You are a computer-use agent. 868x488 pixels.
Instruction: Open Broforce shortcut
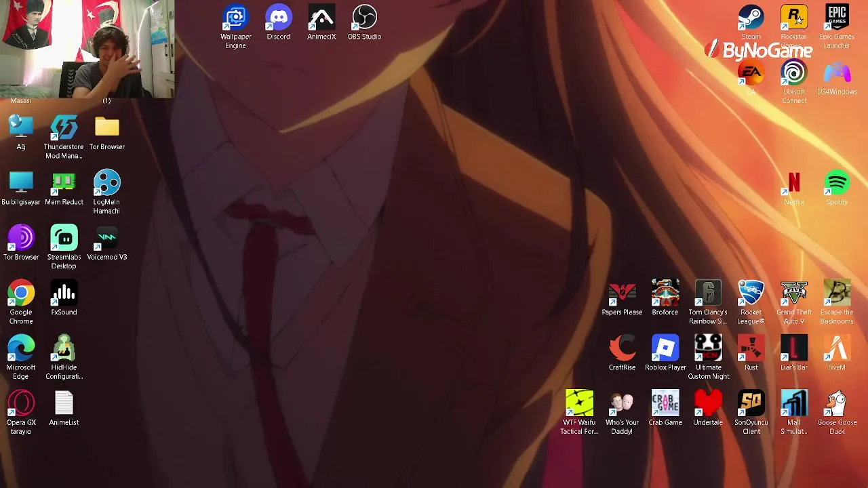[x=665, y=293]
